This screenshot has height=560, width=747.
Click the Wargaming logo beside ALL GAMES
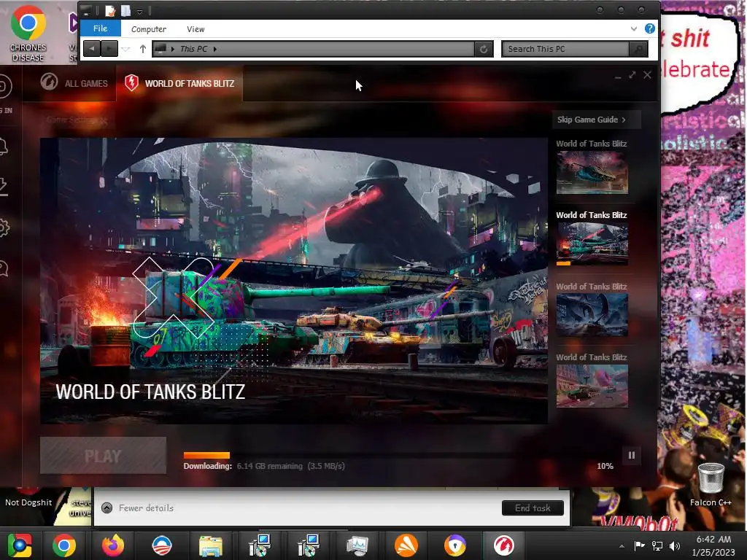pyautogui.click(x=49, y=82)
